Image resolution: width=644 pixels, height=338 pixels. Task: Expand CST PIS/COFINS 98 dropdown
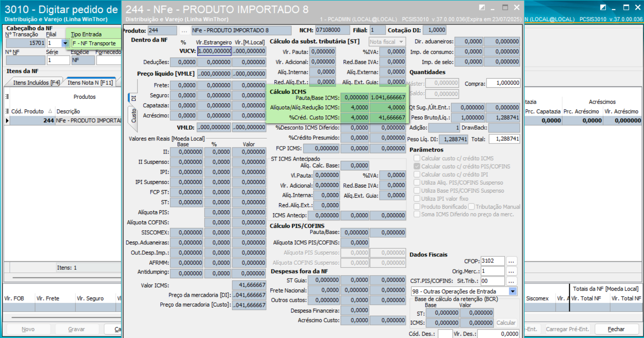point(513,291)
